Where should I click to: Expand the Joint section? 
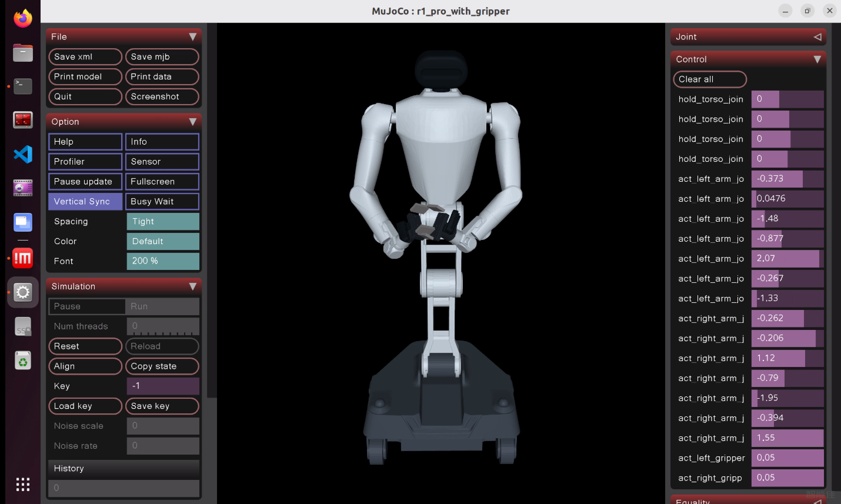[748, 37]
